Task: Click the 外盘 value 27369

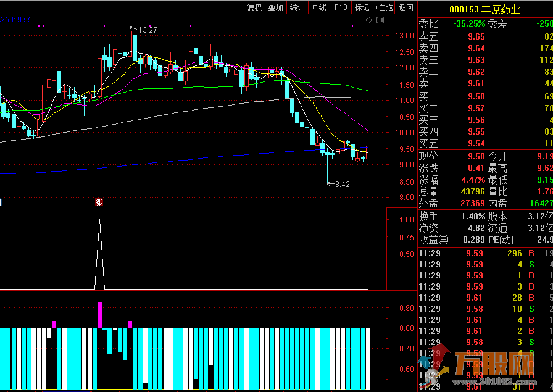Action: (473, 203)
